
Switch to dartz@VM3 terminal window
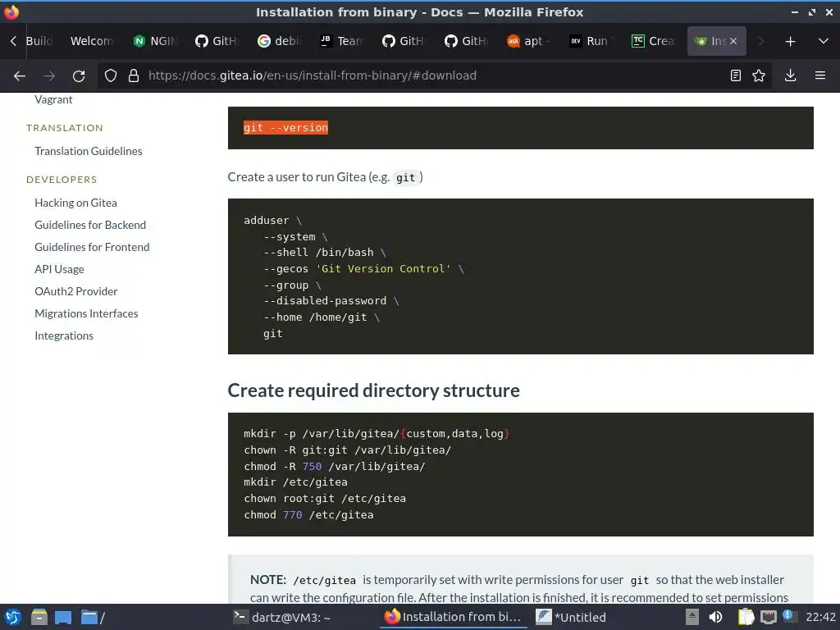pyautogui.click(x=282, y=617)
